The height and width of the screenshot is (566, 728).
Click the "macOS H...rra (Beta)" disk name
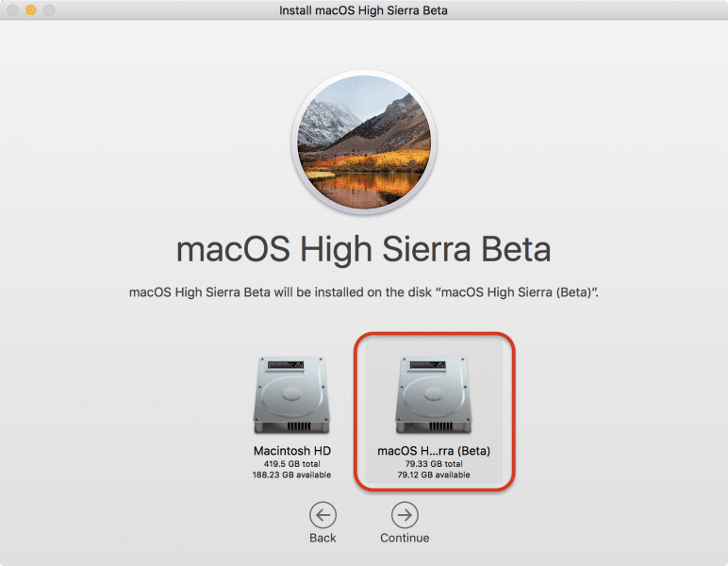[x=434, y=450]
